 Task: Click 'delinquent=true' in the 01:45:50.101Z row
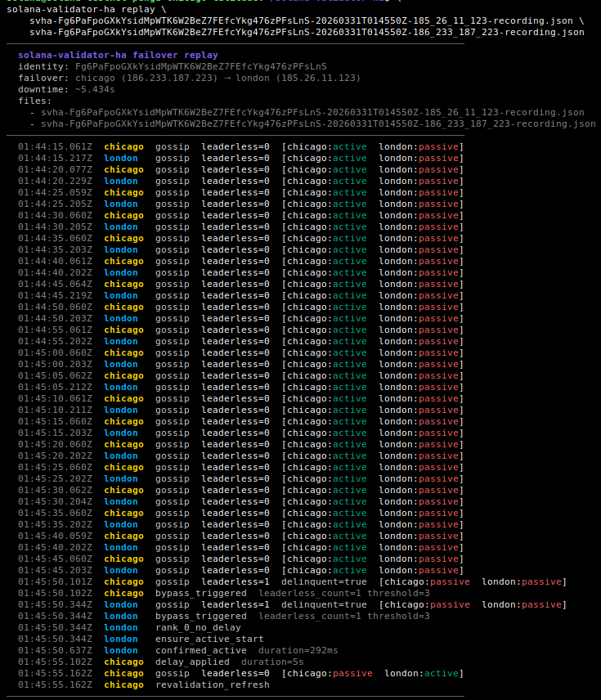point(324,581)
